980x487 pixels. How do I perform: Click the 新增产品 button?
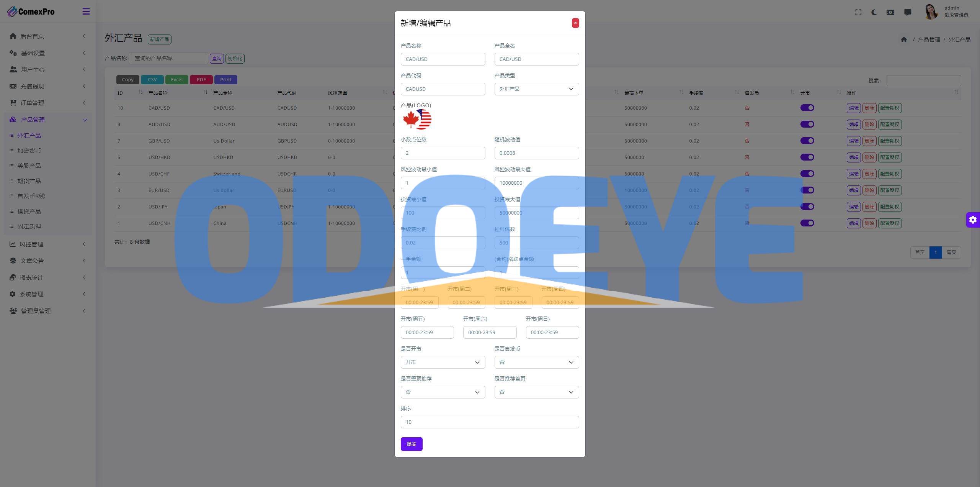159,39
